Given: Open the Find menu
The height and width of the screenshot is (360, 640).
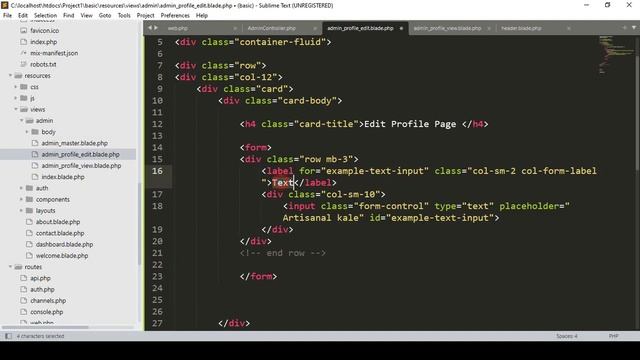Looking at the screenshot, I should tap(69, 16).
